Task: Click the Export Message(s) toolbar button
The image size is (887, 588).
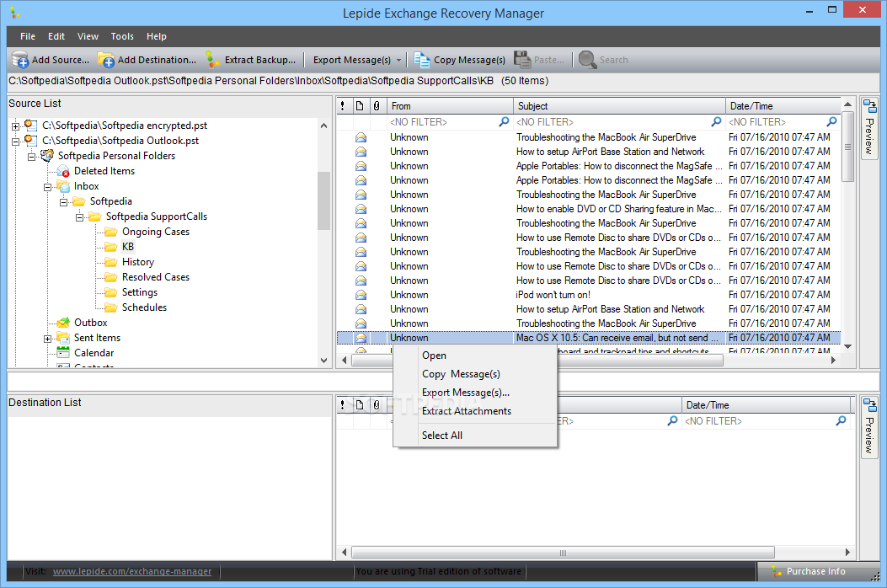Action: (x=352, y=60)
